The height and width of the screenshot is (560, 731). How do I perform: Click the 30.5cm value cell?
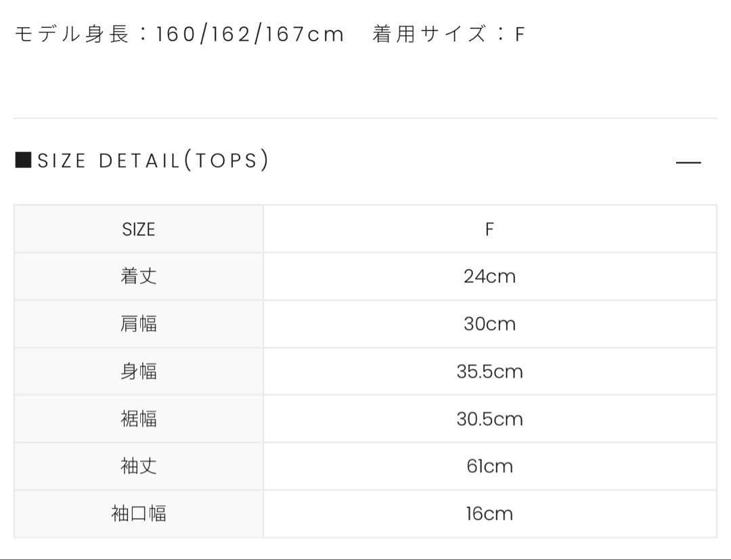click(x=489, y=419)
